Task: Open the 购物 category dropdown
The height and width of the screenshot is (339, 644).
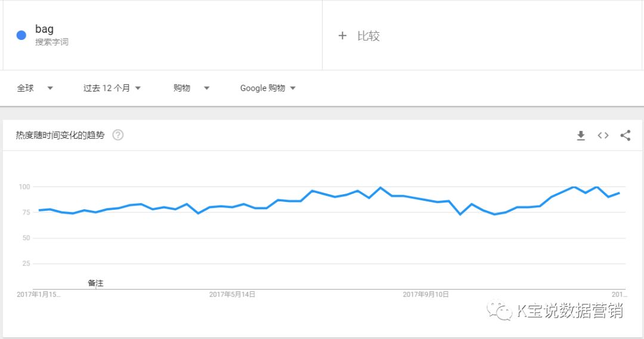Action: [191, 88]
